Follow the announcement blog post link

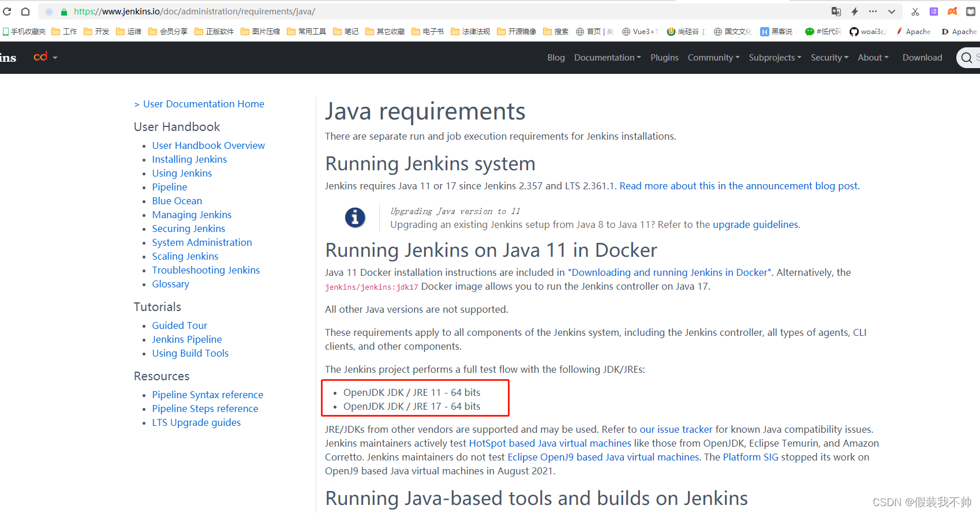click(x=739, y=186)
